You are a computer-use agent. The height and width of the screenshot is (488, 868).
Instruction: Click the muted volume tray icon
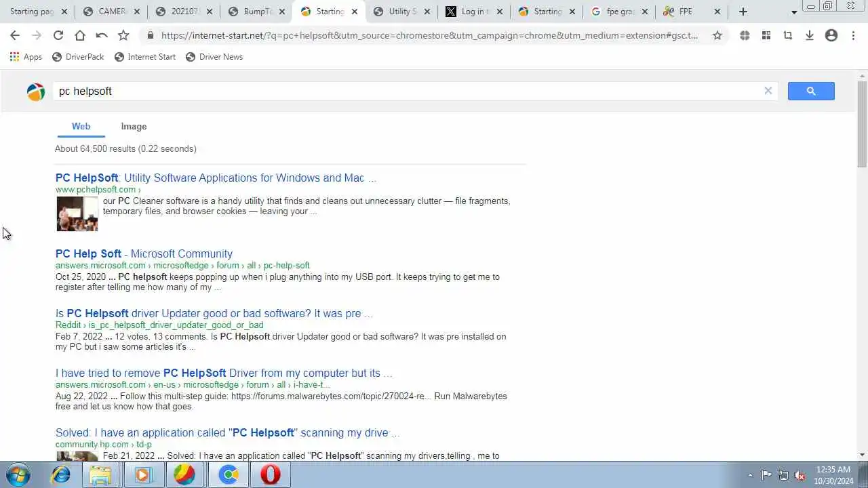coord(800,475)
